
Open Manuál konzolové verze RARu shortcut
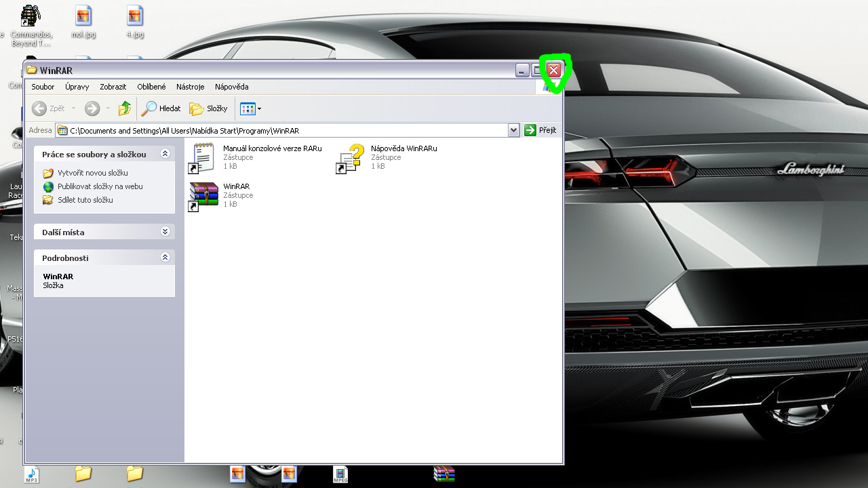click(x=203, y=157)
